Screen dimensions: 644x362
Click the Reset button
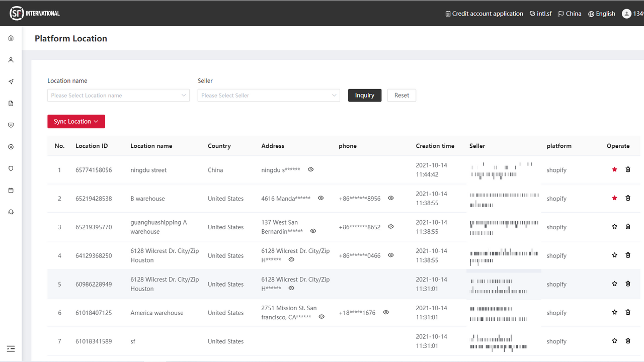point(401,96)
